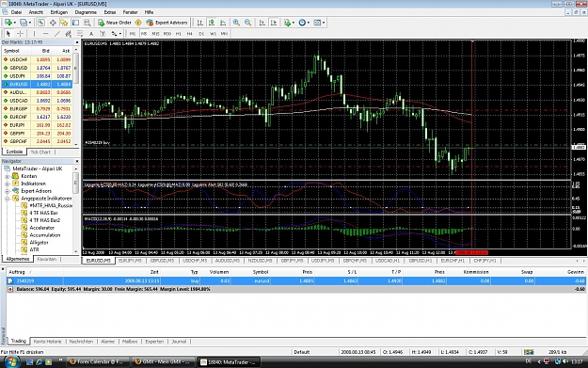
Task: Switch to the Forex Calendar taskbar window
Action: click(99, 362)
